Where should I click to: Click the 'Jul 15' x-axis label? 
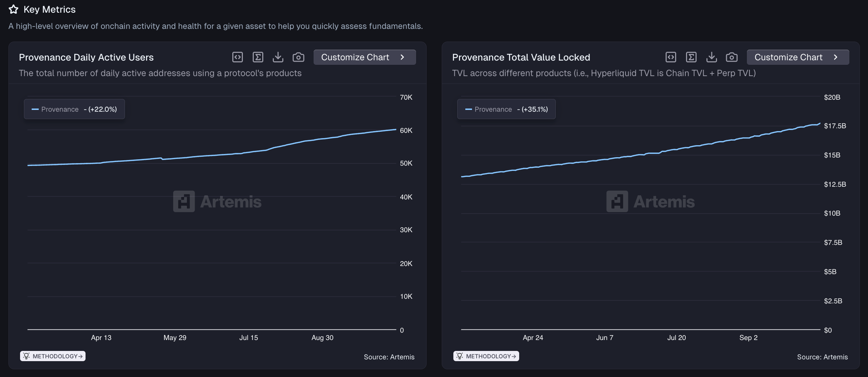click(249, 338)
